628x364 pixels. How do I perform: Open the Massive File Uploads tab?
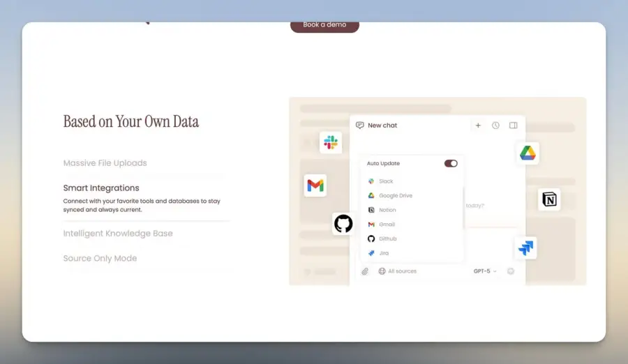[x=105, y=163]
